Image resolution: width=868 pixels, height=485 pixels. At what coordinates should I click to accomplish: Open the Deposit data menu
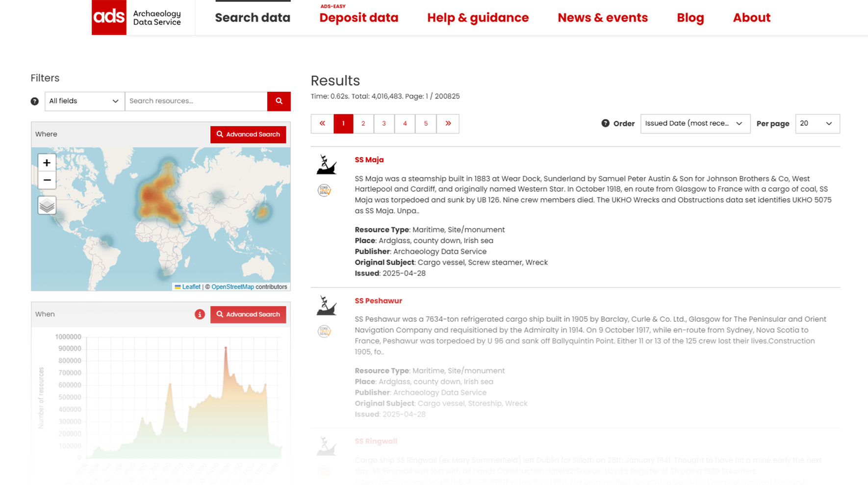click(x=358, y=18)
